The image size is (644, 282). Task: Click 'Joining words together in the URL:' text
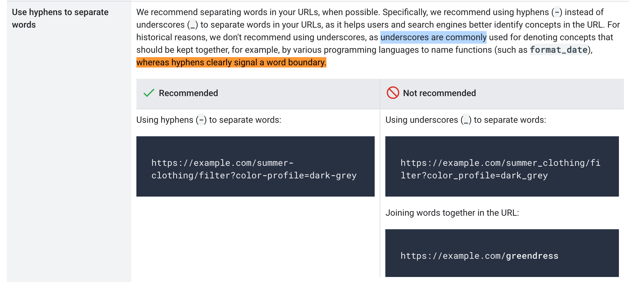(x=452, y=213)
